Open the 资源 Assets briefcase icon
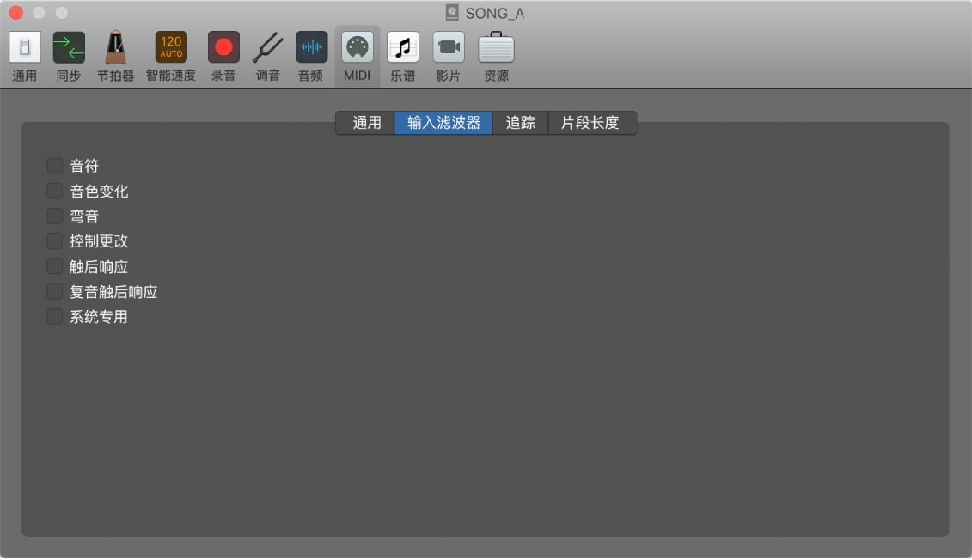Viewport: 972px width, 560px height. point(496,47)
